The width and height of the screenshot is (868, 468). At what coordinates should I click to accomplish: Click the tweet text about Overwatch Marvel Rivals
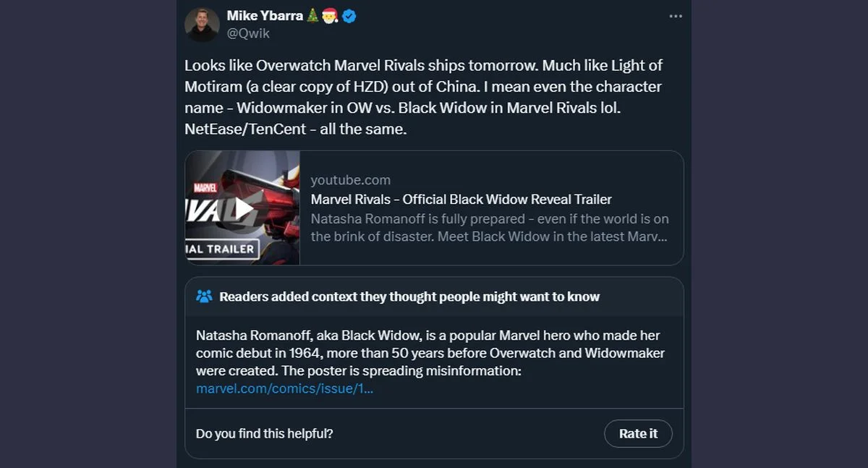coord(423,99)
